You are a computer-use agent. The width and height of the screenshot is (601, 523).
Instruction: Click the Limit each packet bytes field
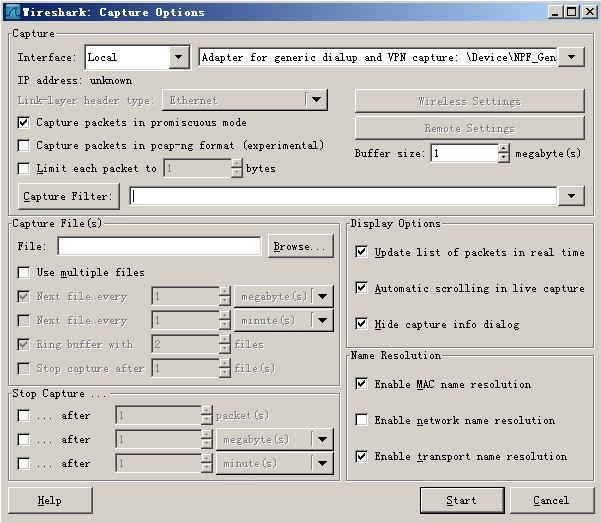pyautogui.click(x=198, y=168)
